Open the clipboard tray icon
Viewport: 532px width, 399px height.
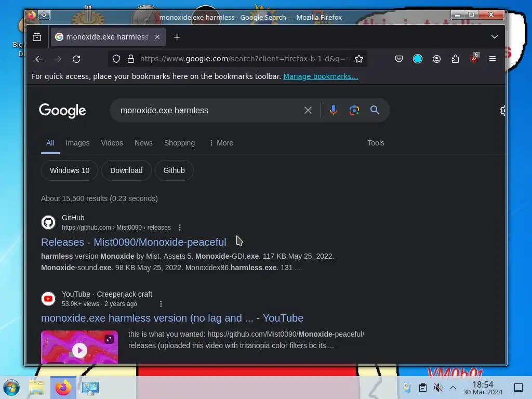tap(423, 388)
